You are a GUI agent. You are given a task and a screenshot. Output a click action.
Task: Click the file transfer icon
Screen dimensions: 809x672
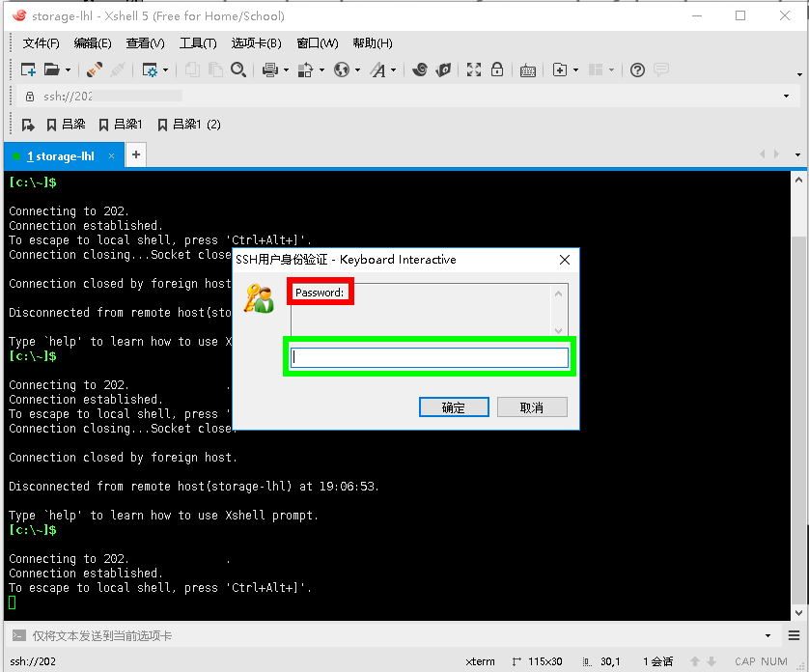tap(305, 70)
